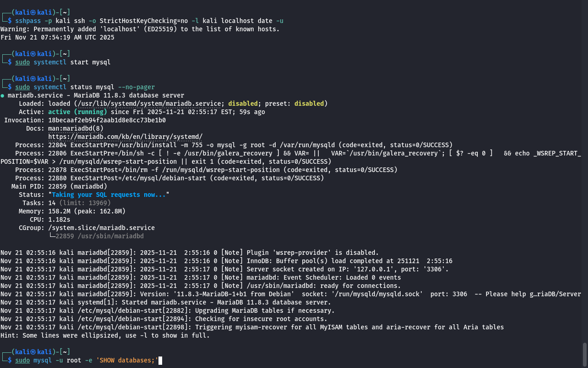Click the 'preset: disabled' value

tap(311, 103)
